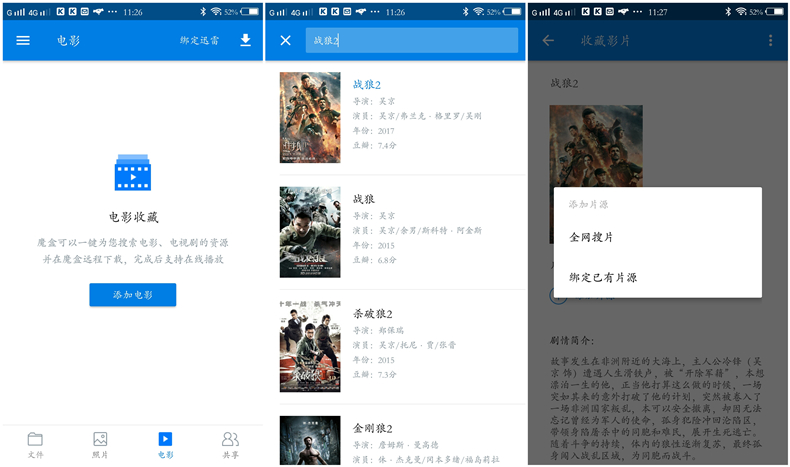Close search with the X icon
This screenshot has height=467, width=790.
point(286,40)
